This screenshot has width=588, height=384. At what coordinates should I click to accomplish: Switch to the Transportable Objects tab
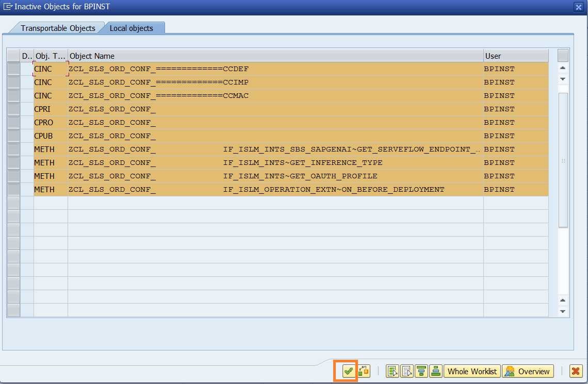click(x=58, y=28)
